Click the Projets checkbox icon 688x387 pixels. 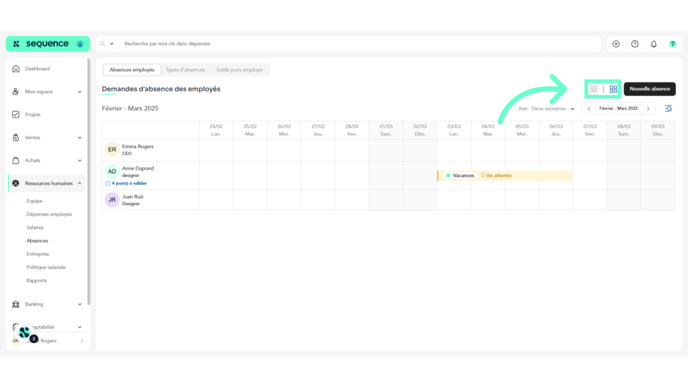(x=16, y=115)
